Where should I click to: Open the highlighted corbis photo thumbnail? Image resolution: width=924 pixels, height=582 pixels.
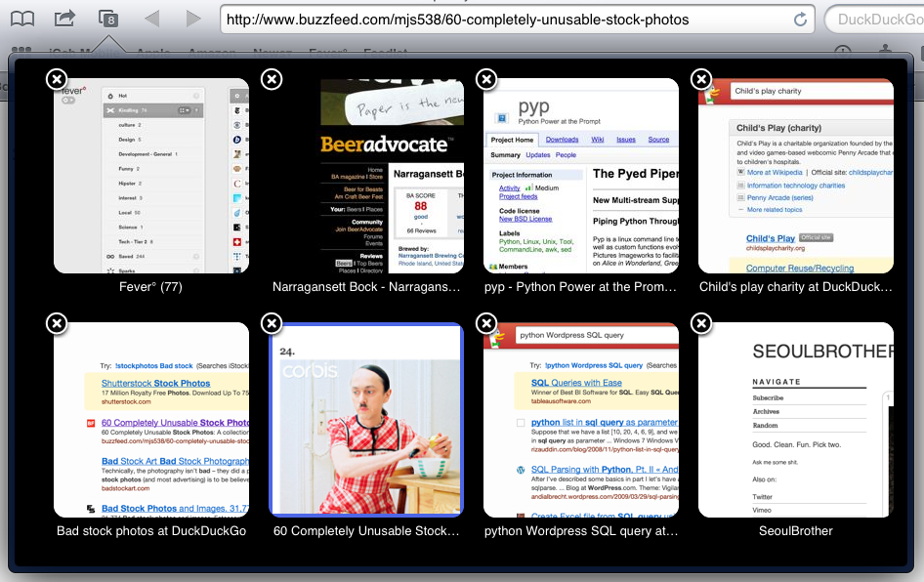point(366,420)
